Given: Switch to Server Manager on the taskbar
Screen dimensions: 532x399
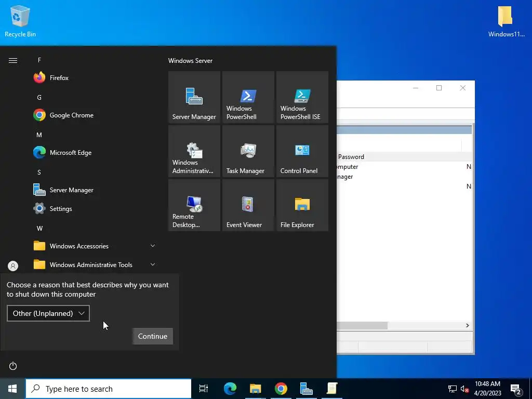Looking at the screenshot, I should pos(307,389).
